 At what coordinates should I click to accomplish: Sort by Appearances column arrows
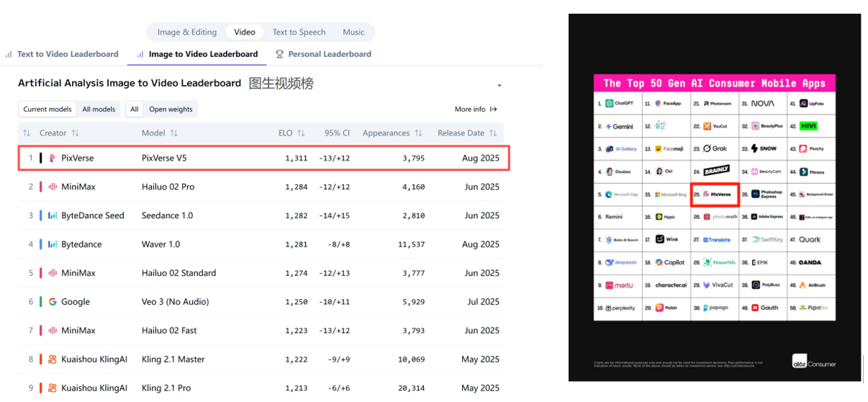pos(418,133)
